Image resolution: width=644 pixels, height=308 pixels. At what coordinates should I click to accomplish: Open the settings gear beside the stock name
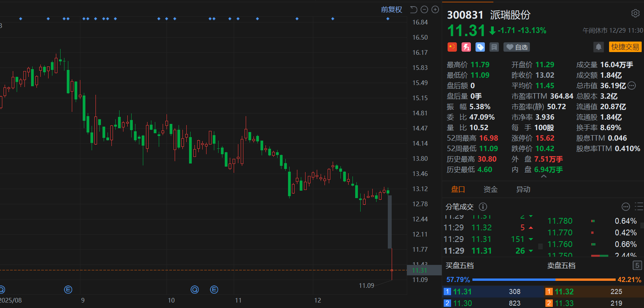click(635, 14)
